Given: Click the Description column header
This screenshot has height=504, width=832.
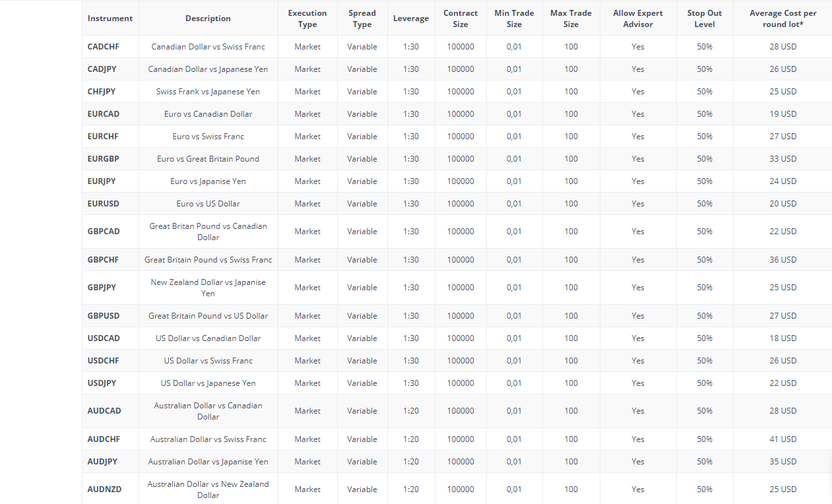Looking at the screenshot, I should tap(208, 18).
